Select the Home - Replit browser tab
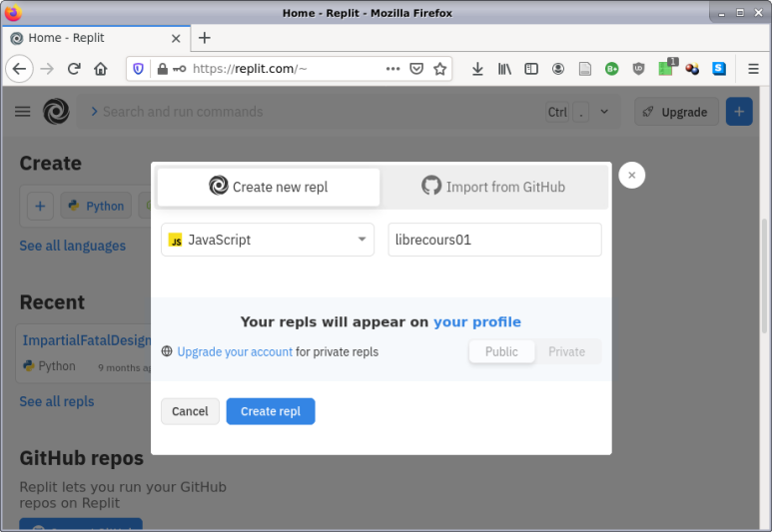The width and height of the screenshot is (772, 532). (x=96, y=38)
